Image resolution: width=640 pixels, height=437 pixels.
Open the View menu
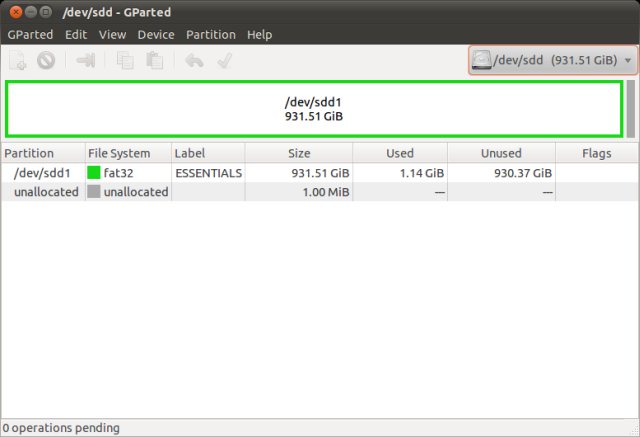pyautogui.click(x=112, y=35)
